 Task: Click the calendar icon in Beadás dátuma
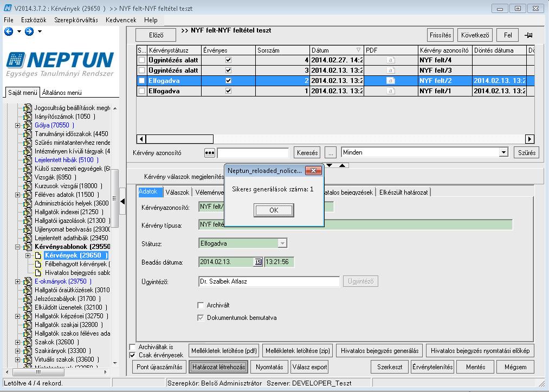tap(257, 262)
